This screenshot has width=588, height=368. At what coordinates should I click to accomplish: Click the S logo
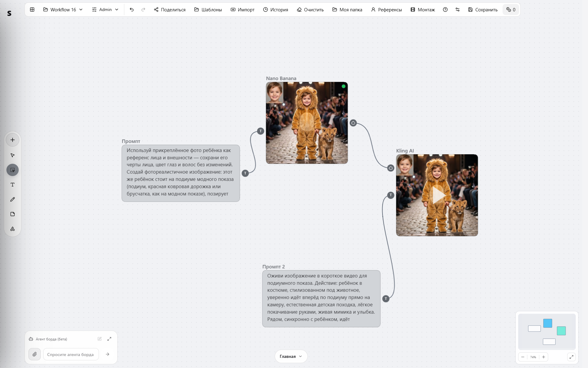[9, 13]
